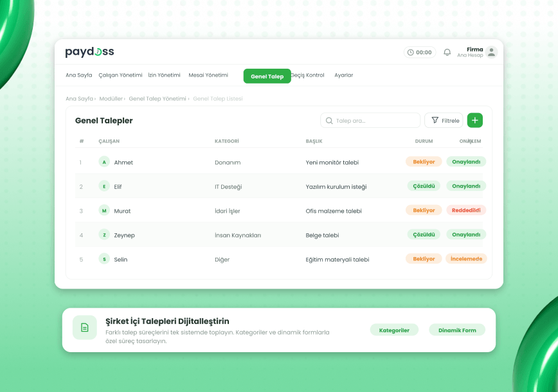Screen dimensions: 558x392
Task: Click Selin's İncelemede badge
Action: (466, 258)
